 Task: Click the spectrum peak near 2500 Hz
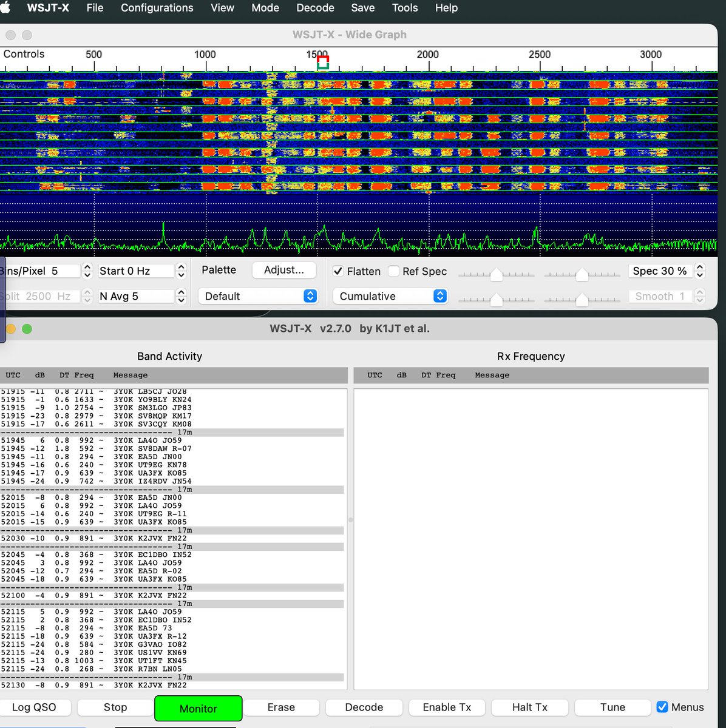tap(536, 234)
